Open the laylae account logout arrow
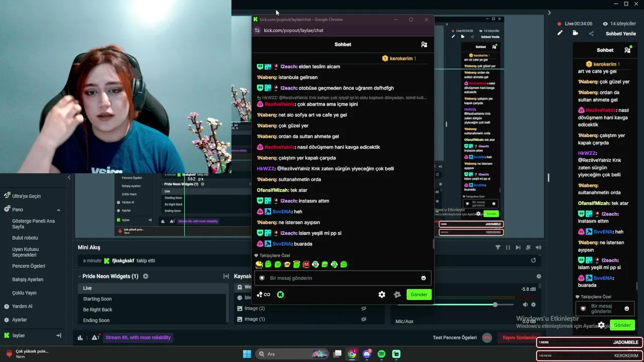 point(58,335)
